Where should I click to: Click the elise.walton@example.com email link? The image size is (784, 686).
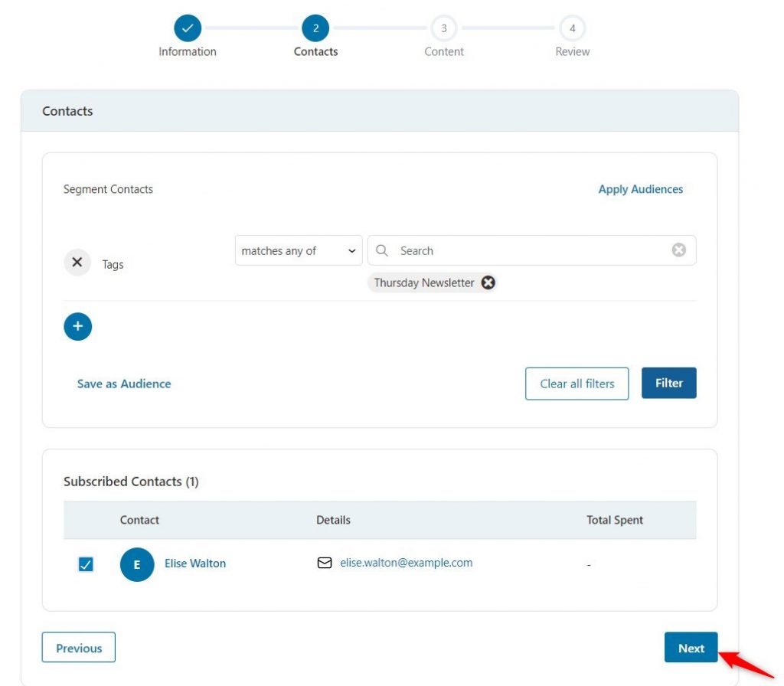click(406, 563)
